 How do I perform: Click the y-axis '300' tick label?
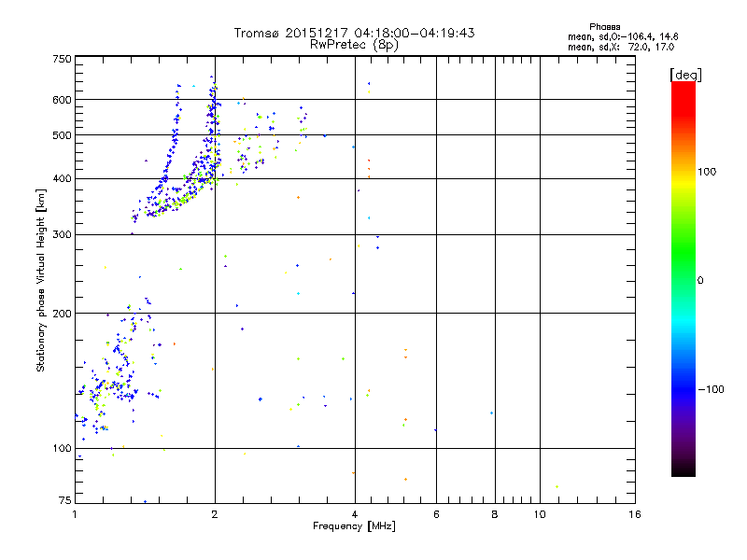click(62, 235)
